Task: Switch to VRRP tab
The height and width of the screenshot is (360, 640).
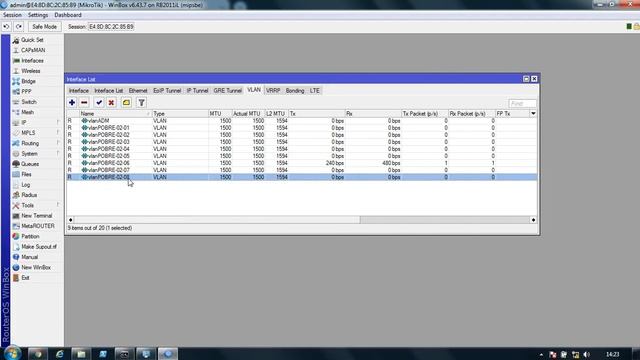Action: pyautogui.click(x=273, y=91)
